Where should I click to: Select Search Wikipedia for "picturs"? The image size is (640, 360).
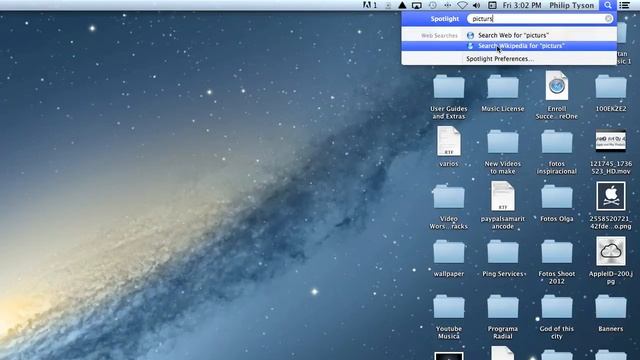[x=509, y=46]
